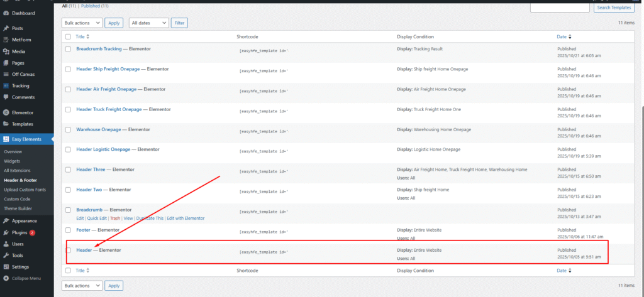Screen dimensions: 644x297
Task: Toggle the select-all checkbox beside Title header
Action: pyautogui.click(x=68, y=37)
